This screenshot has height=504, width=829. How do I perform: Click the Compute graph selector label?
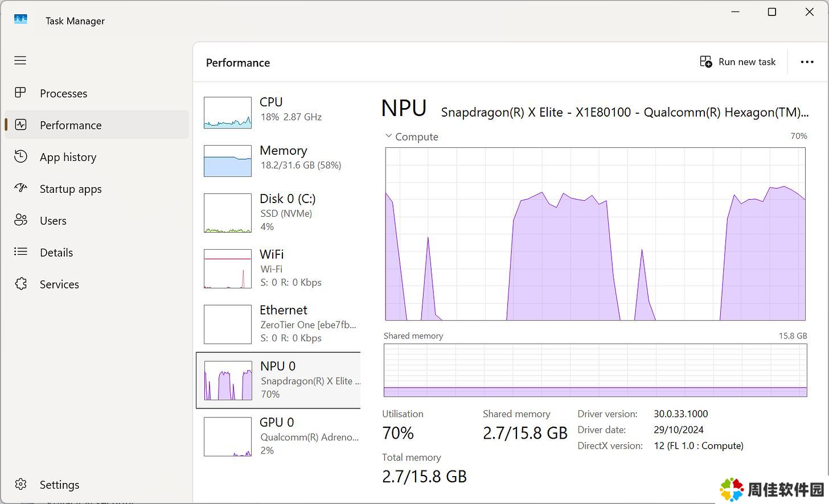[x=417, y=137]
